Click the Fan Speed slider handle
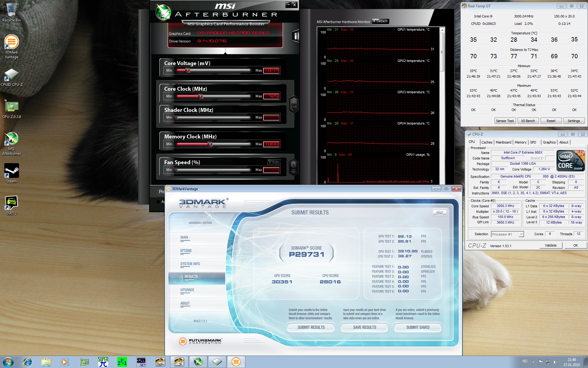Viewport: 588px width, 368px height. [176, 170]
